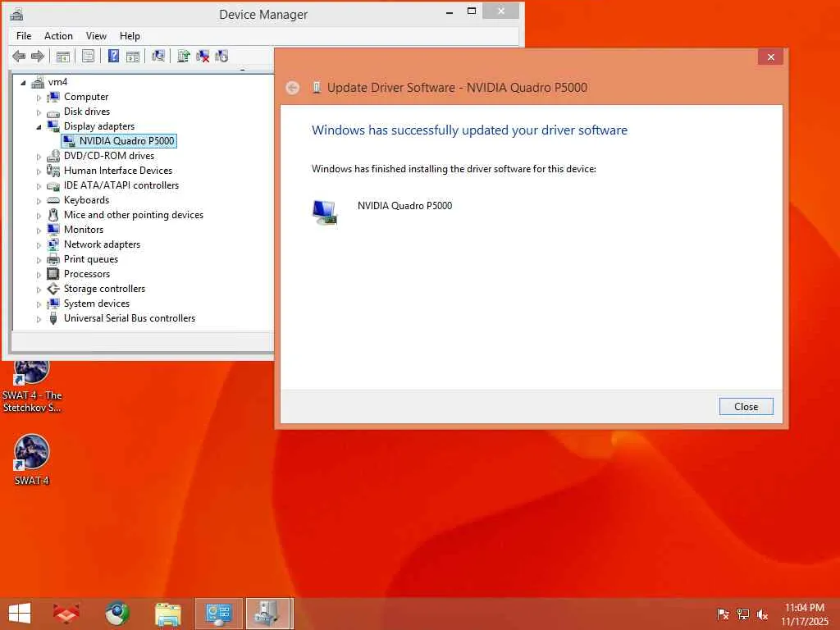This screenshot has width=840, height=630.
Task: Minimize the Device Manager window
Action: coord(450,11)
